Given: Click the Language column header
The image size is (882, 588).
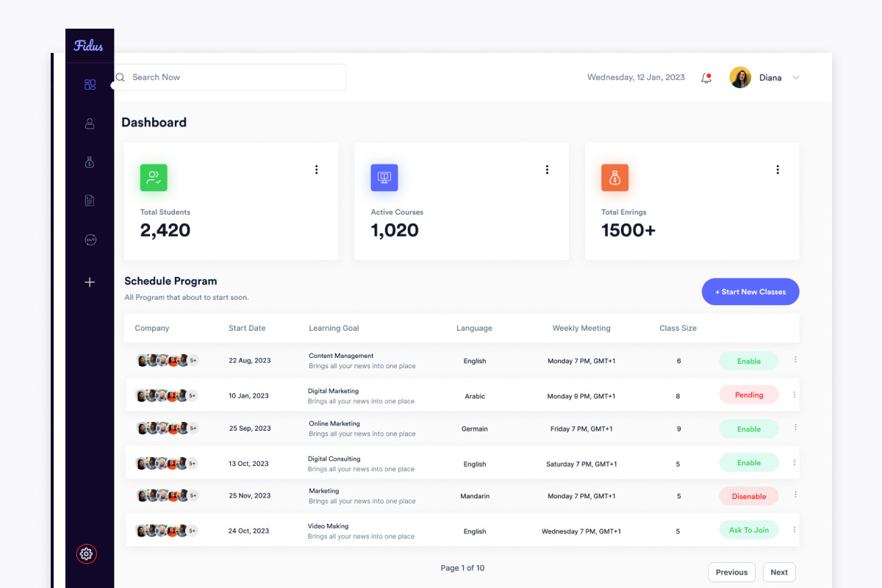Looking at the screenshot, I should click(474, 329).
